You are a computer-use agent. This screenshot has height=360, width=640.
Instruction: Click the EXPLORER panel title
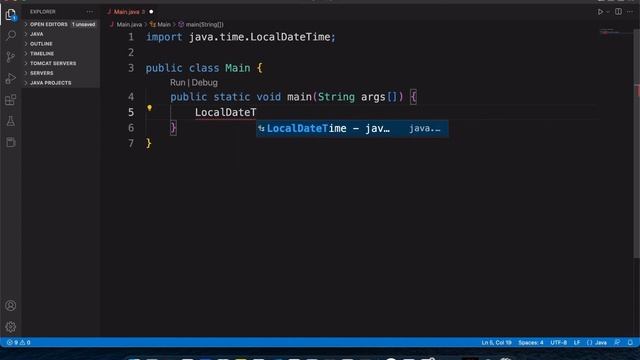(x=42, y=12)
